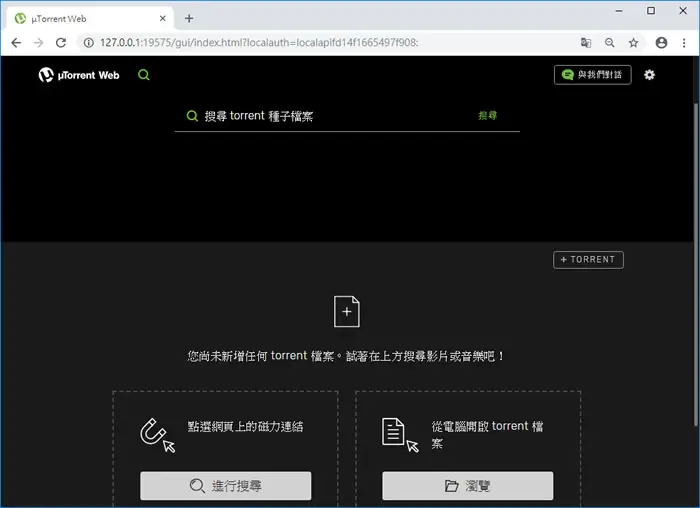Focus the torrent search input field
The height and width of the screenshot is (508, 700).
tap(330, 116)
